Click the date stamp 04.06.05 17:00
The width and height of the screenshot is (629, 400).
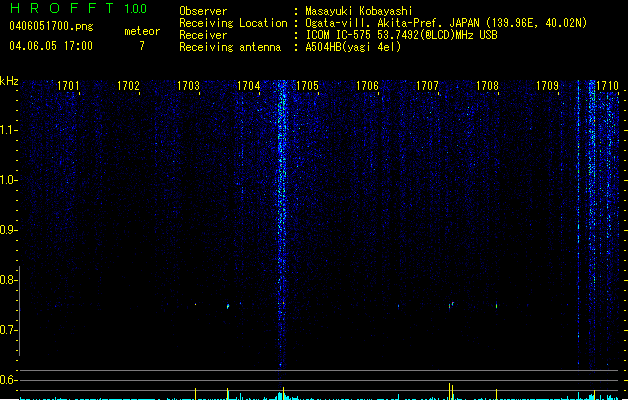click(51, 46)
